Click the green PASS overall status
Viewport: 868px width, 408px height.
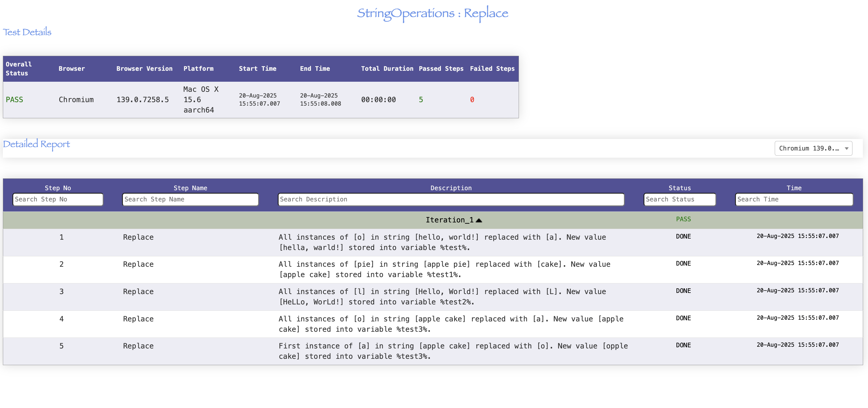[x=14, y=100]
